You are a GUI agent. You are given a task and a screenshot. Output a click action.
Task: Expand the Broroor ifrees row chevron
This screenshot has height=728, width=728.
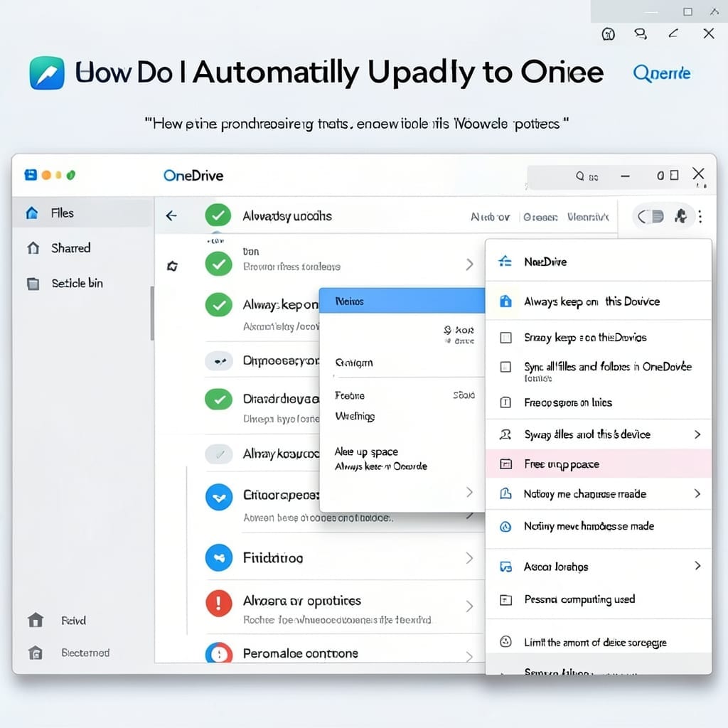point(469,264)
